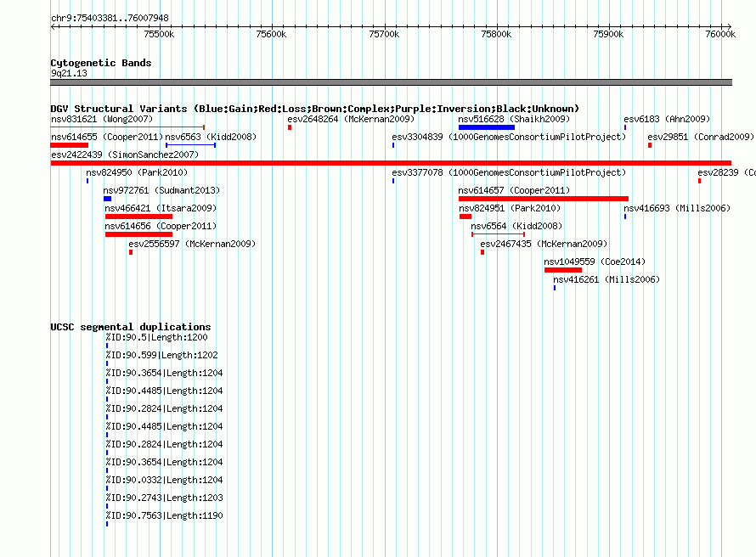Select duplication %ID:90.5|Length:1200
This screenshot has height=557, width=756.
click(156, 337)
